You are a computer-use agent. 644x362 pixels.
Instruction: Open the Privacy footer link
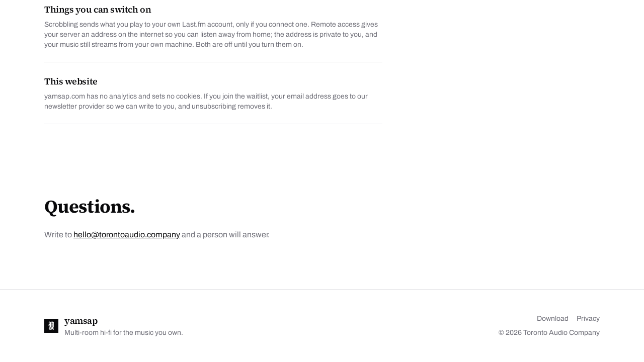coord(588,319)
